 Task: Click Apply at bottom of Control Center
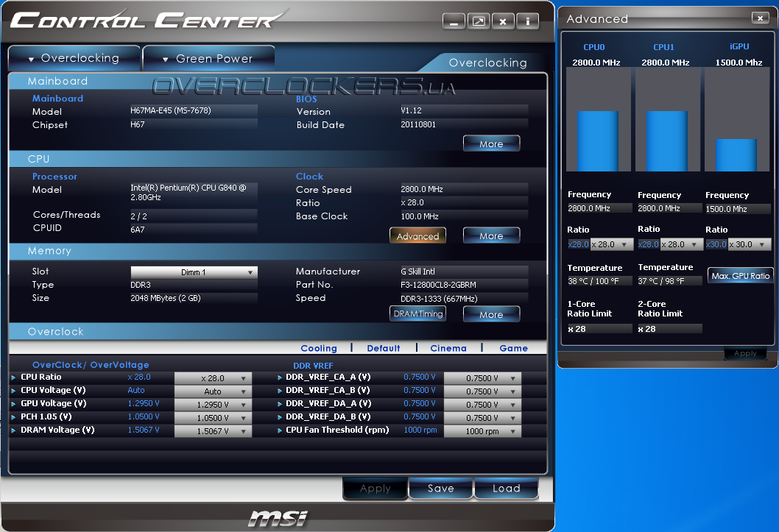tap(375, 489)
